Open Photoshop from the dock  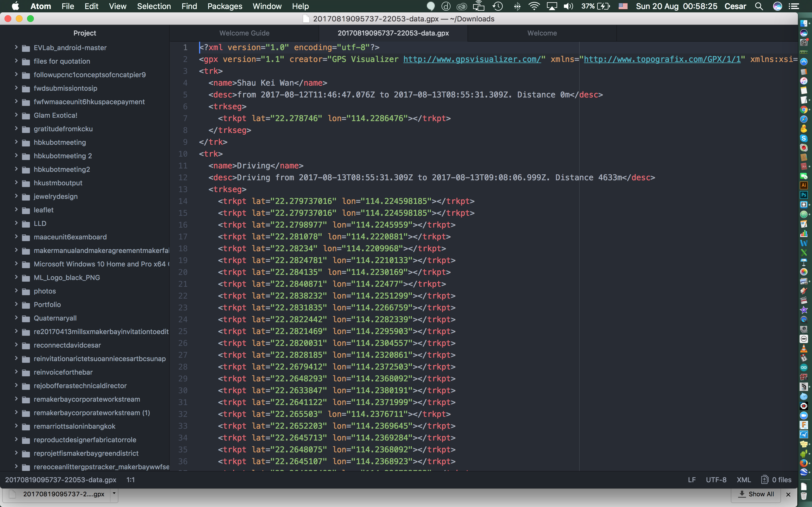coord(804,195)
